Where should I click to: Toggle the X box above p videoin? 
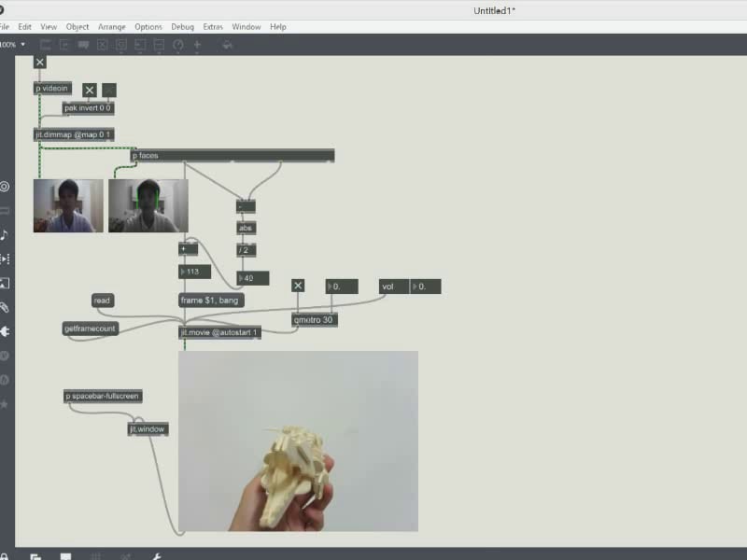click(40, 62)
